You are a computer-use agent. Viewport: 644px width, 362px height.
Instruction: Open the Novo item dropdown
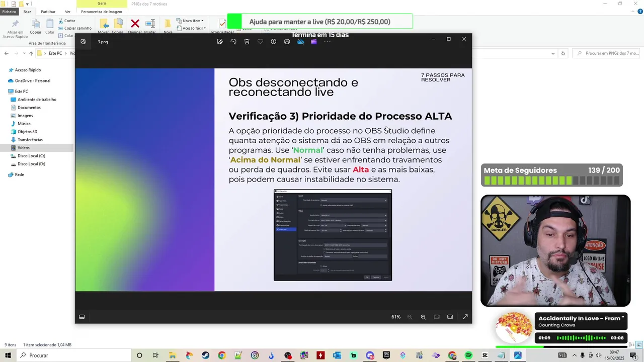pyautogui.click(x=190, y=21)
